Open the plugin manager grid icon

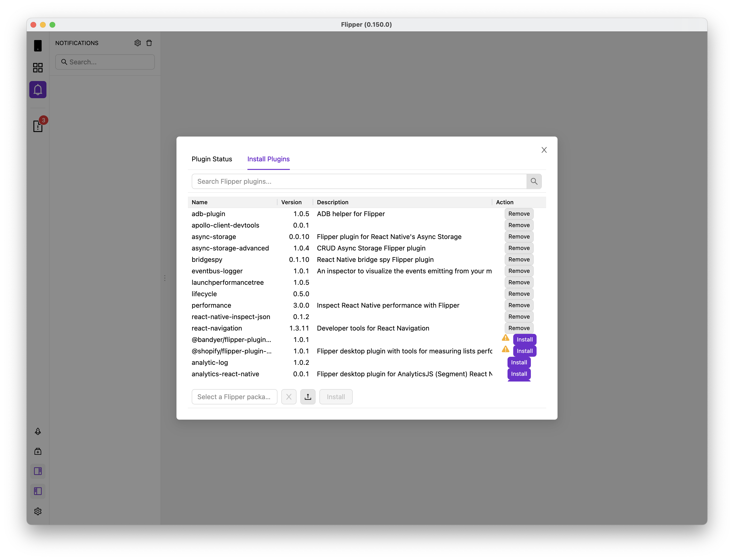coord(38,68)
